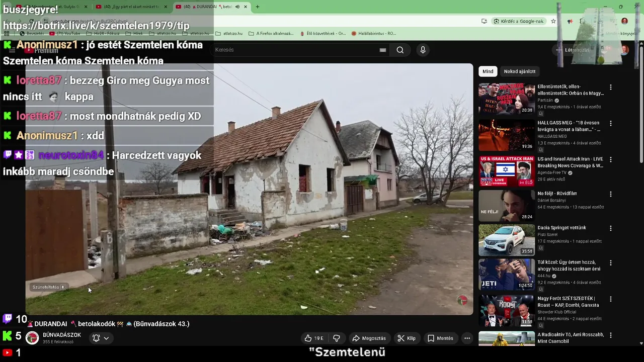Viewport: 644px width, 362px height.
Task: Share the video via Megosztás
Action: [x=369, y=338]
